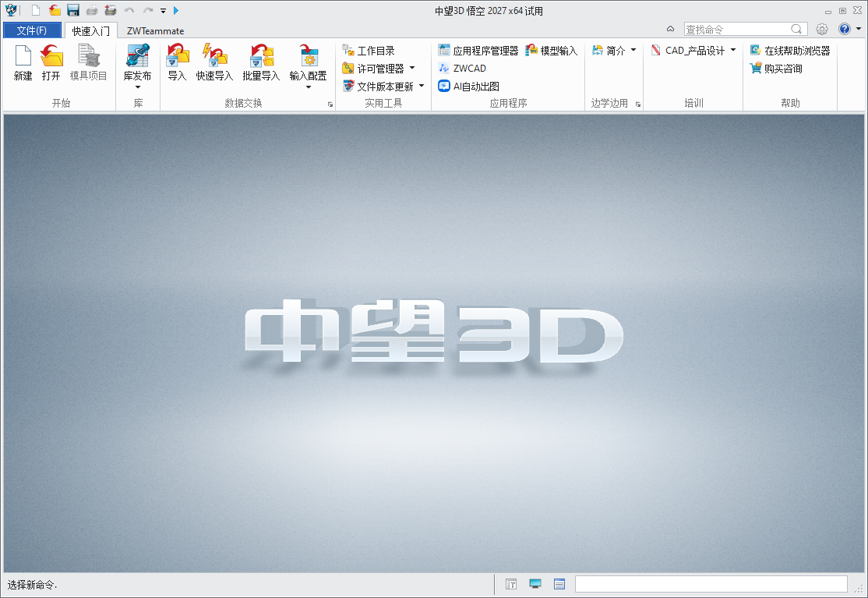Image resolution: width=868 pixels, height=598 pixels.
Task: Click quick-access undo arrow
Action: pos(129,10)
